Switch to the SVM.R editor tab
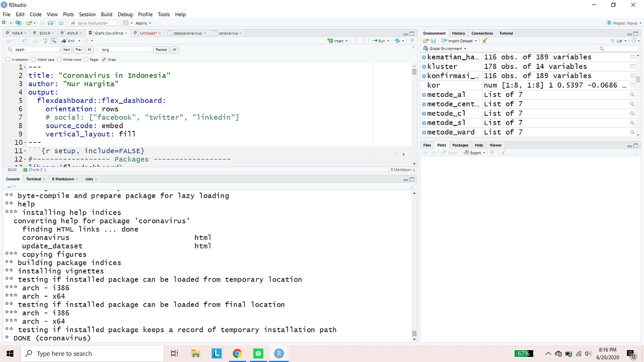644x362 pixels. point(45,33)
